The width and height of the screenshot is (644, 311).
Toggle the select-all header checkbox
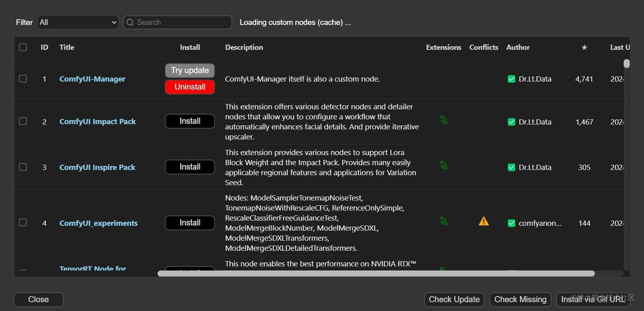[23, 47]
